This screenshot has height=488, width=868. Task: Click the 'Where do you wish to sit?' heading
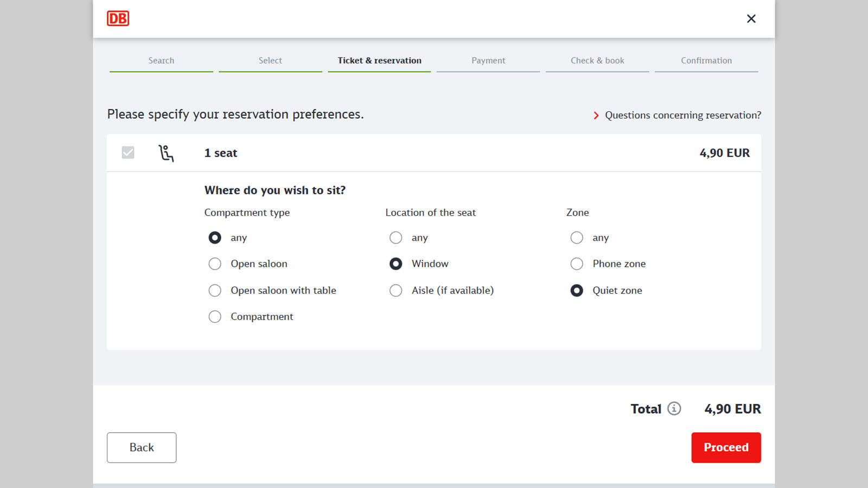point(275,190)
